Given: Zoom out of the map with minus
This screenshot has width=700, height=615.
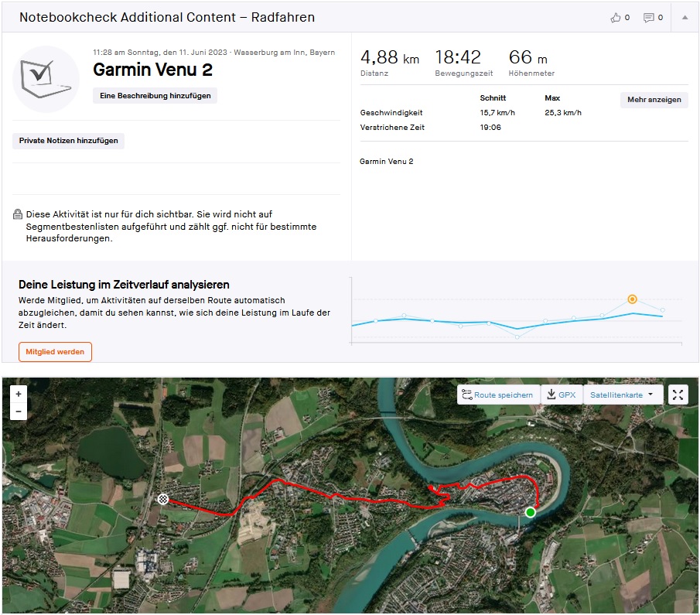Looking at the screenshot, I should click(19, 412).
